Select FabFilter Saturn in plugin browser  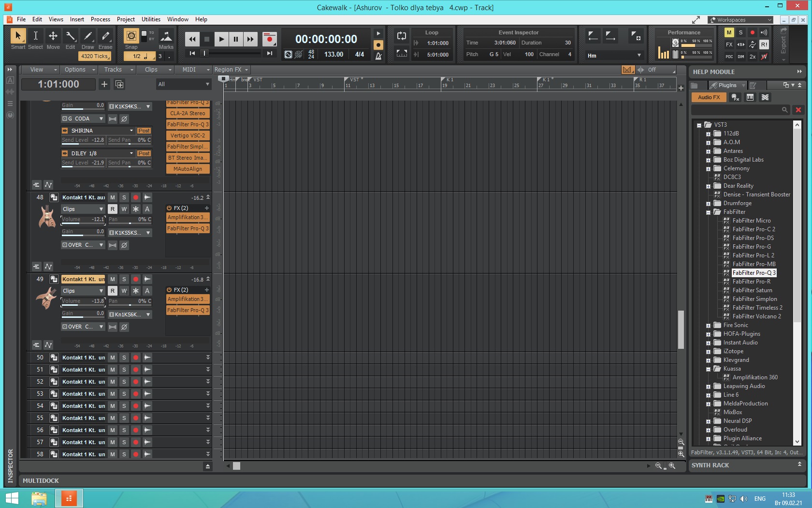click(752, 290)
